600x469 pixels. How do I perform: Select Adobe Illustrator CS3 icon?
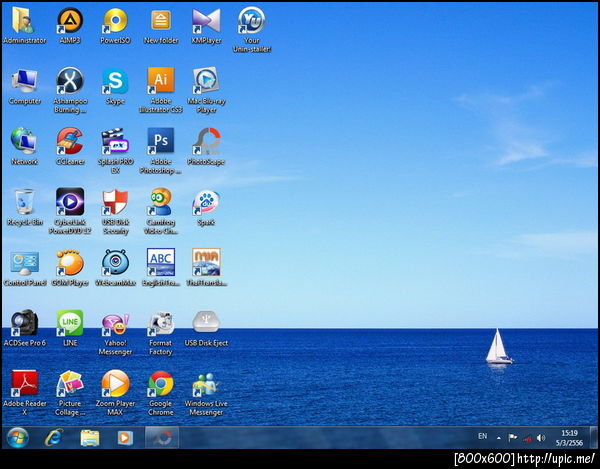click(161, 81)
